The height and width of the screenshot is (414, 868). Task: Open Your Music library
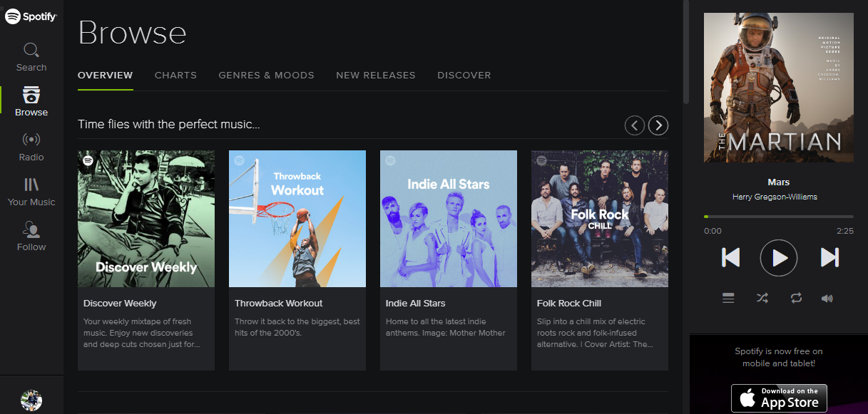31,192
